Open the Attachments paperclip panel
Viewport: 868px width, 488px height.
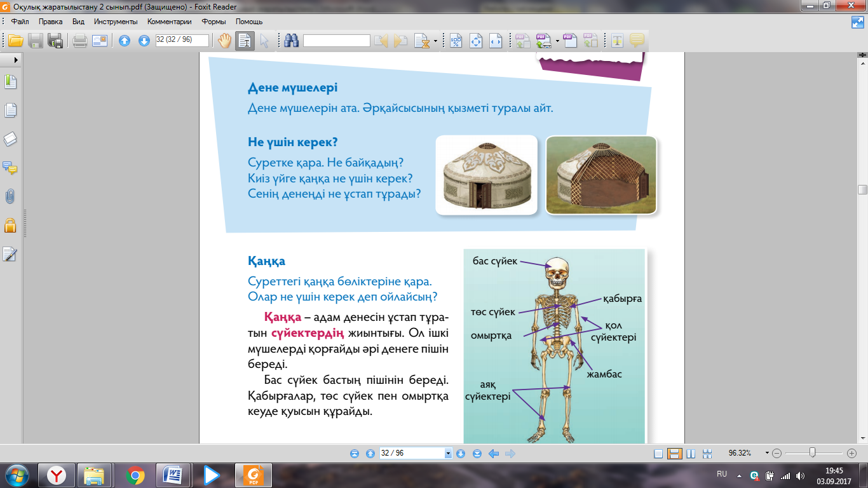10,196
